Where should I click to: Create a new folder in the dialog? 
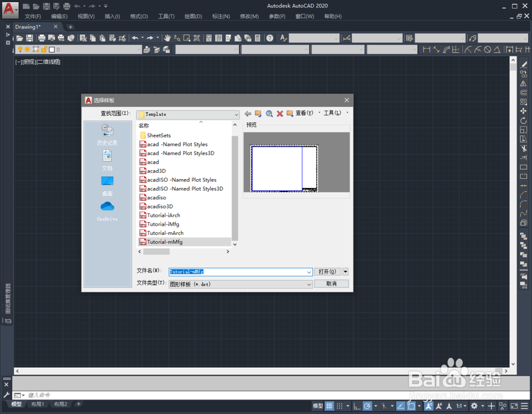tap(290, 114)
